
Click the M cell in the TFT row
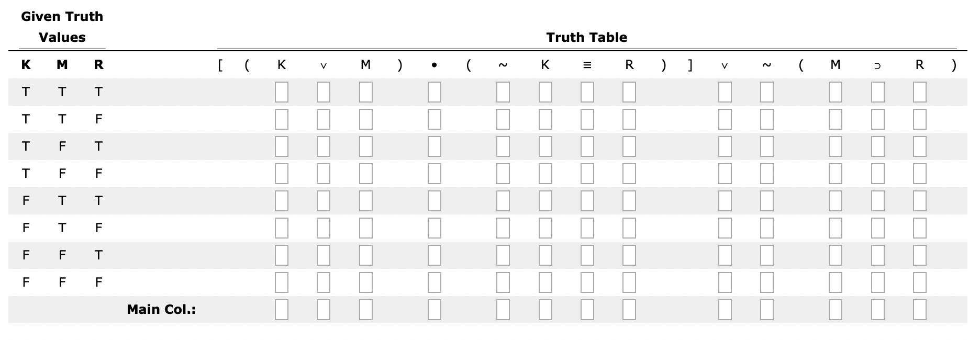click(365, 146)
